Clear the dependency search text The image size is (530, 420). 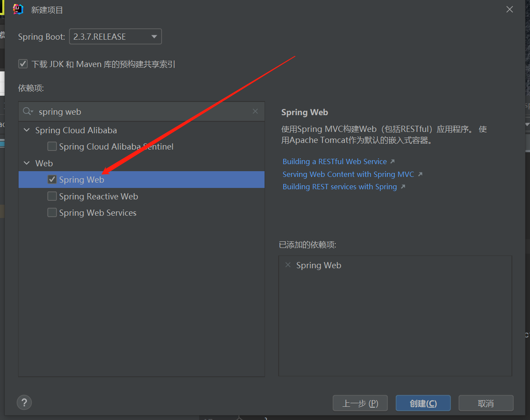pos(255,111)
